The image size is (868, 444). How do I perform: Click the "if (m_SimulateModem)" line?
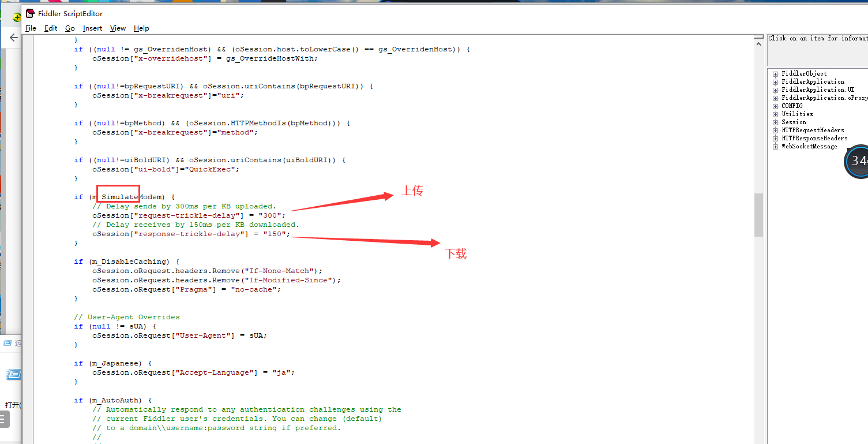124,197
